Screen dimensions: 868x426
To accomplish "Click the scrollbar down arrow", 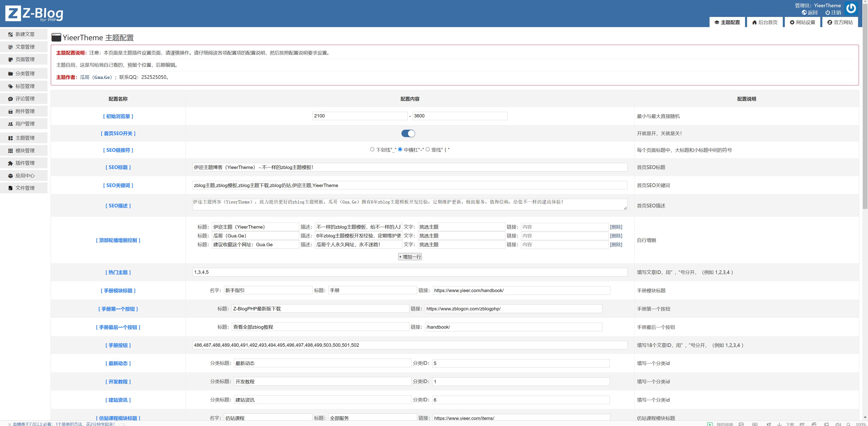I will [865, 418].
